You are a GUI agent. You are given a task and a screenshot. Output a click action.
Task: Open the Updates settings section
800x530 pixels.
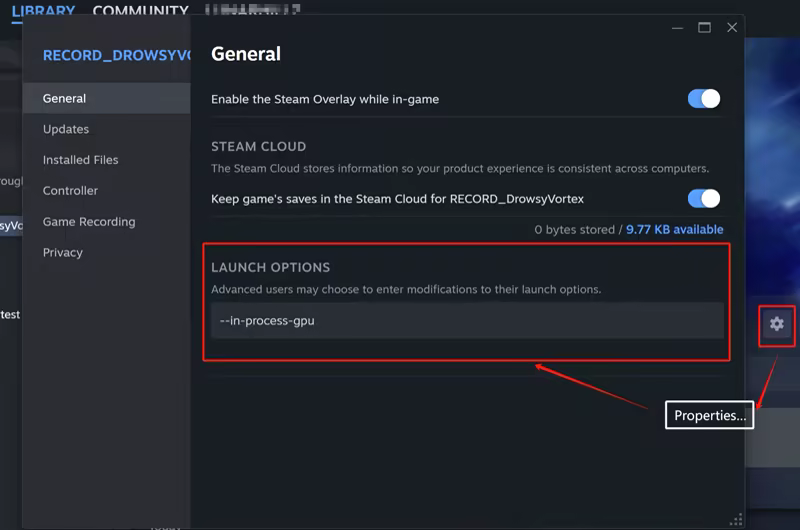pyautogui.click(x=66, y=129)
